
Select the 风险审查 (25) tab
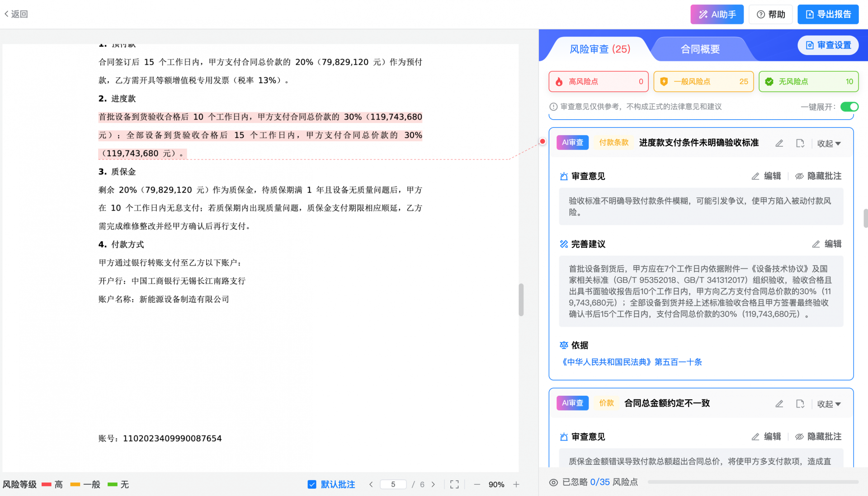click(x=600, y=49)
